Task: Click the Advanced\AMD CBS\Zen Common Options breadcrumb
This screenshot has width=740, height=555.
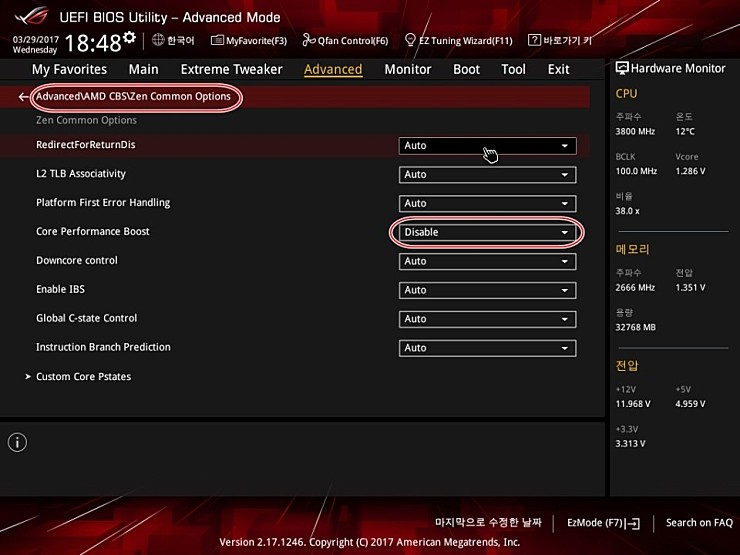Action: pyautogui.click(x=133, y=96)
